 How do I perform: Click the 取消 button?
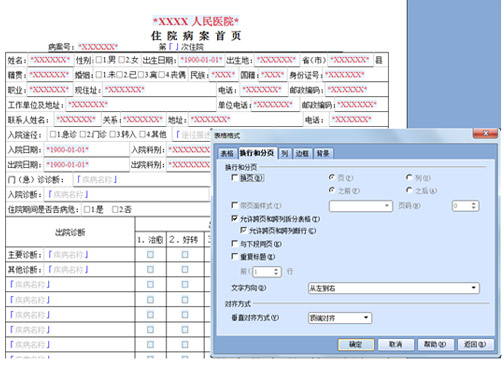pyautogui.click(x=396, y=344)
